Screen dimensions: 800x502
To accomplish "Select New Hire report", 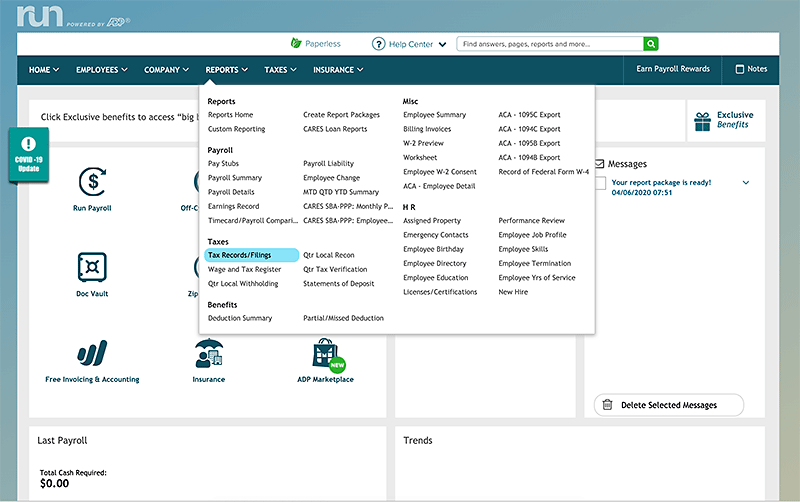I will pyautogui.click(x=513, y=292).
